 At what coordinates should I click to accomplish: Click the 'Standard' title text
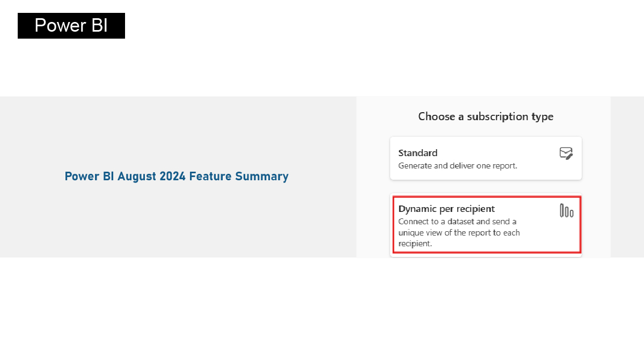418,153
